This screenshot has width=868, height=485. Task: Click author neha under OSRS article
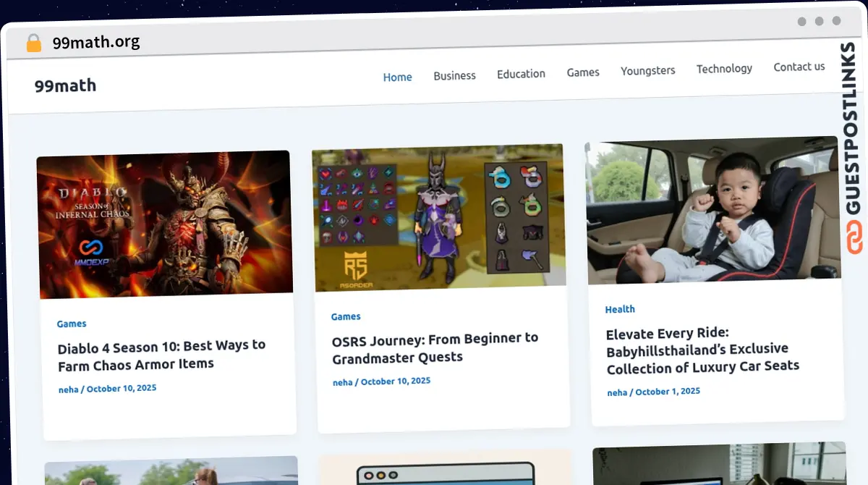click(x=342, y=382)
